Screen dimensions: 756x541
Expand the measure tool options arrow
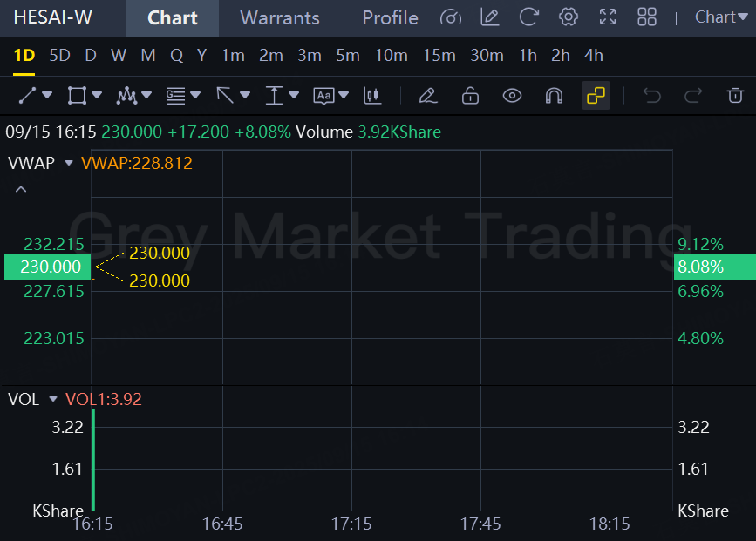click(x=294, y=95)
